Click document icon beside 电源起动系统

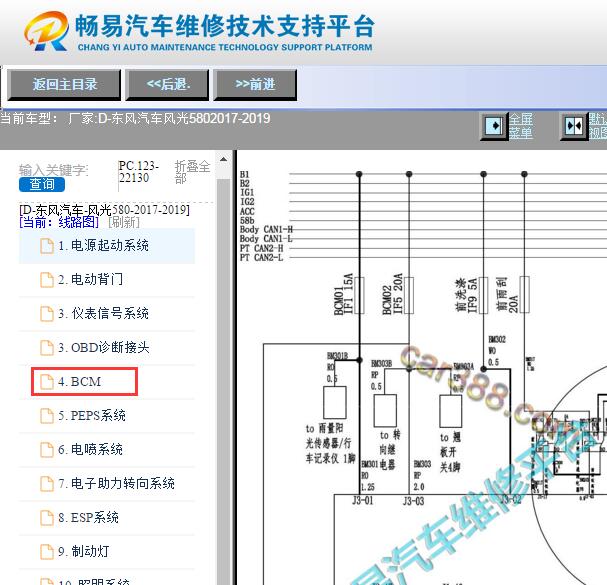point(47,246)
